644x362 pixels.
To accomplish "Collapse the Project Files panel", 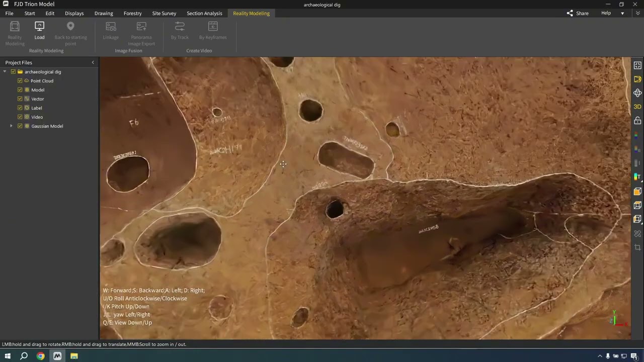I will click(93, 62).
